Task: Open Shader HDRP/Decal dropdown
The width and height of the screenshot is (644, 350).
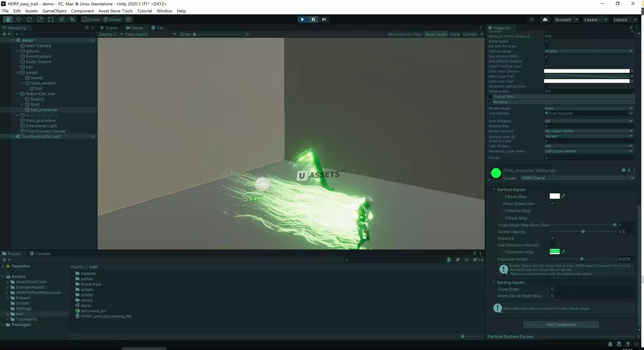Action: [x=577, y=178]
